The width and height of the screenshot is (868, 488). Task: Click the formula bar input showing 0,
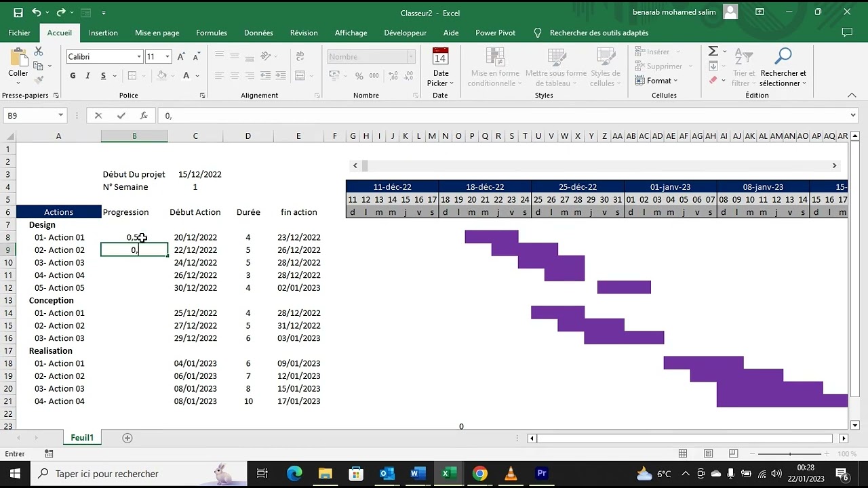(502, 116)
